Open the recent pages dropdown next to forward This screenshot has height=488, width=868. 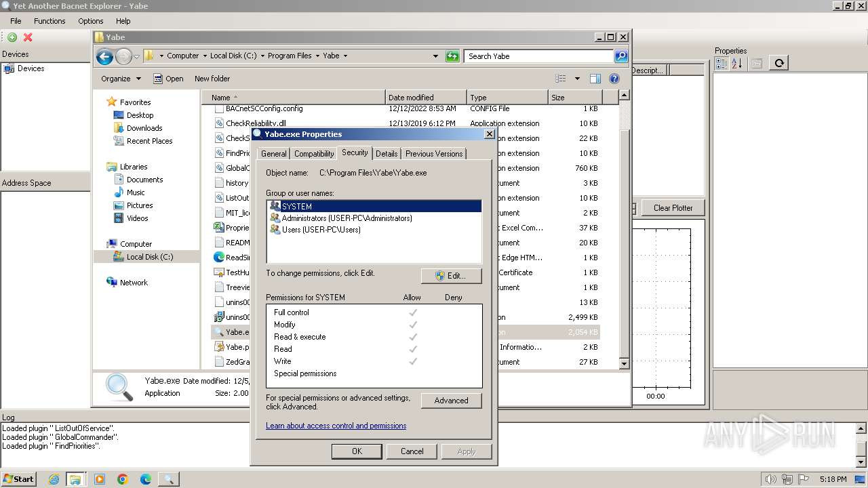(137, 56)
